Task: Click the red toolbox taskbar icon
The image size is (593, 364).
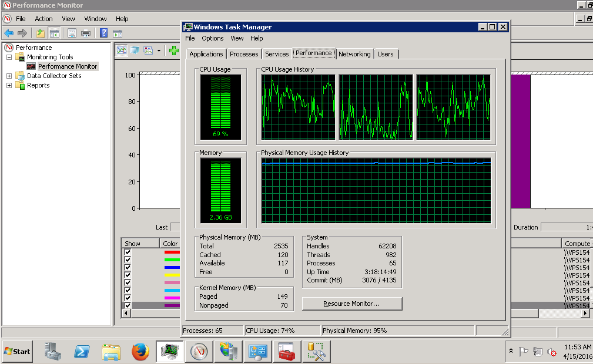Action: tap(287, 352)
